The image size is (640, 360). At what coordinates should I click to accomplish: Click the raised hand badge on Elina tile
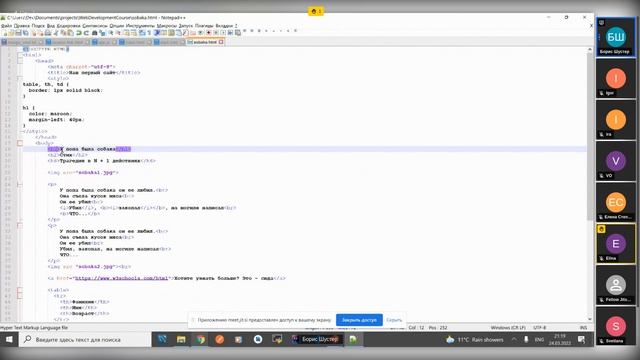[601, 229]
